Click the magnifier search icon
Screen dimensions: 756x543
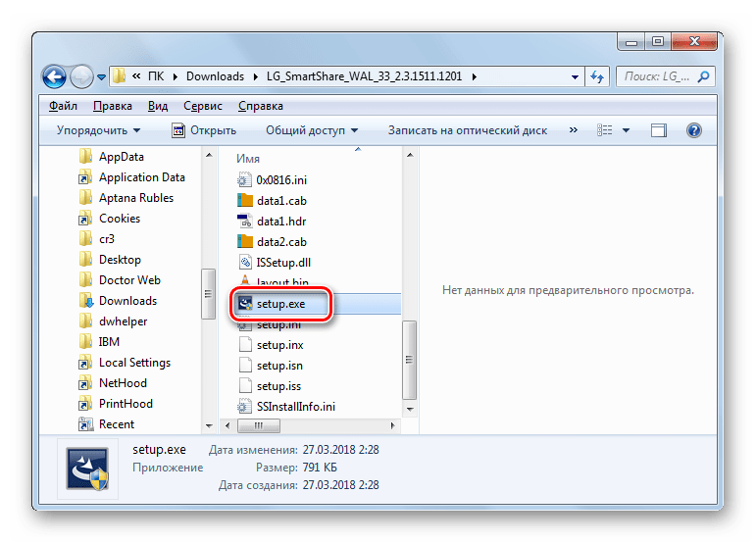pos(703,76)
